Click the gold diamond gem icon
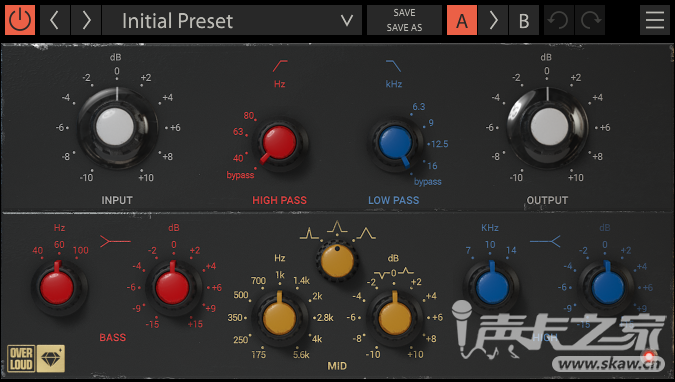675x382 pixels. click(51, 359)
